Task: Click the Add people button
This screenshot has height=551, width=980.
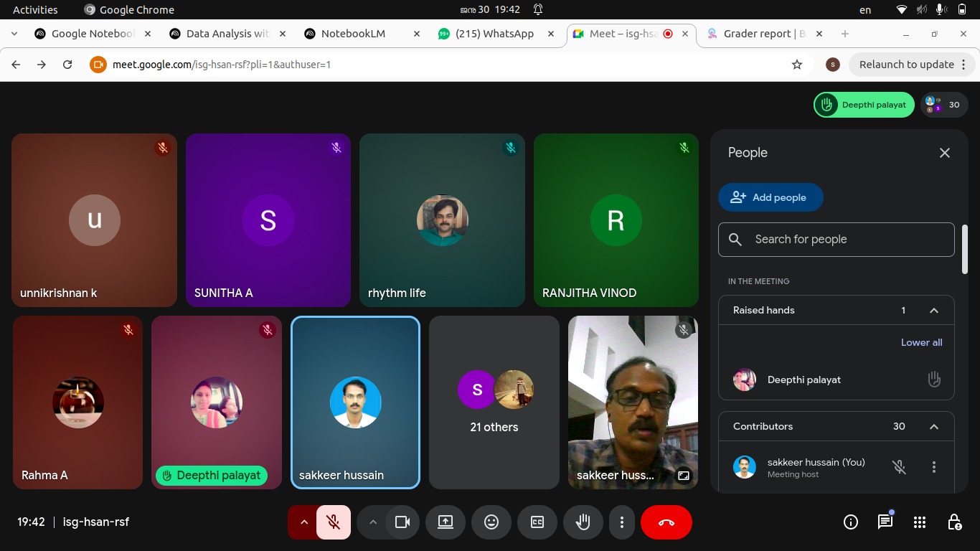Action: [770, 197]
